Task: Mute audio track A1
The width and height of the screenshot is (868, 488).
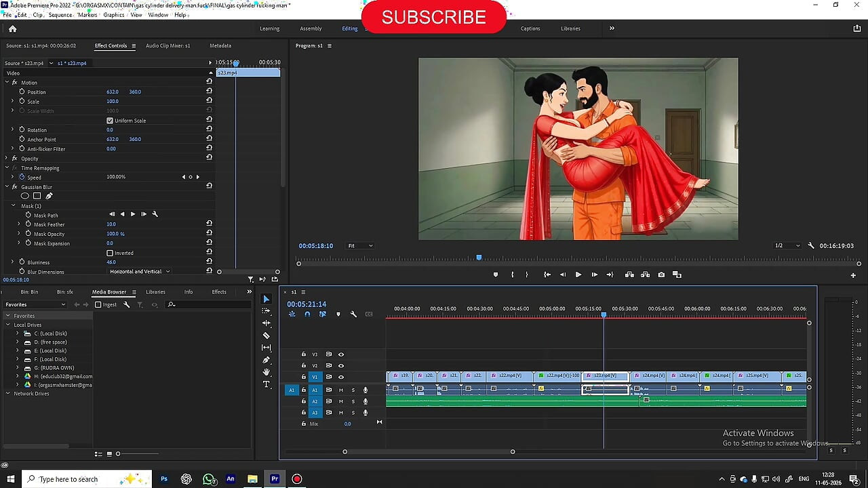Action: pos(341,390)
